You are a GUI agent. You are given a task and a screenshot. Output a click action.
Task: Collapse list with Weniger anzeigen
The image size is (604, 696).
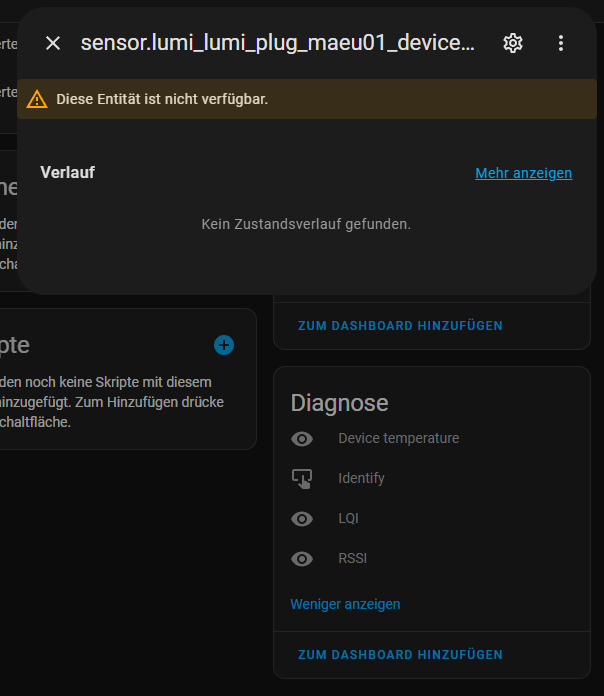pos(345,604)
